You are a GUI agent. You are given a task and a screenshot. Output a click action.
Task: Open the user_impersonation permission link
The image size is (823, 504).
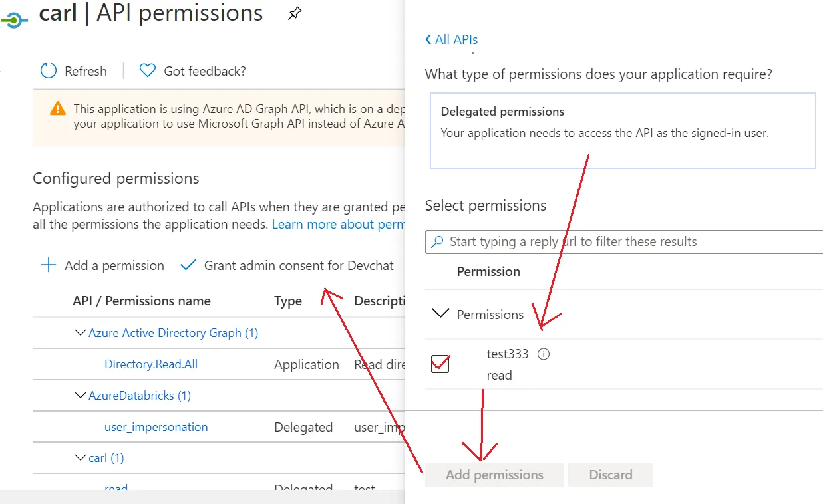pos(156,427)
